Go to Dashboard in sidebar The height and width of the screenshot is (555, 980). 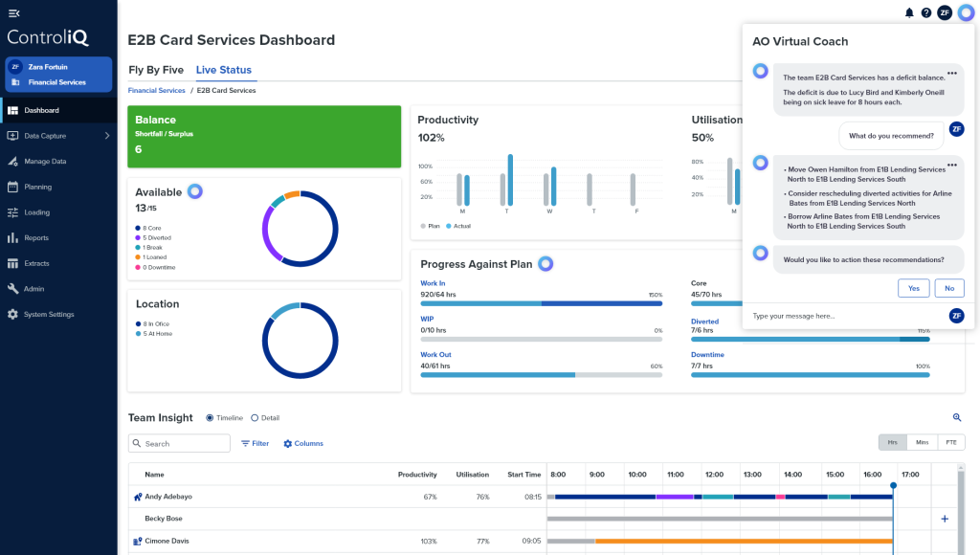click(x=58, y=111)
